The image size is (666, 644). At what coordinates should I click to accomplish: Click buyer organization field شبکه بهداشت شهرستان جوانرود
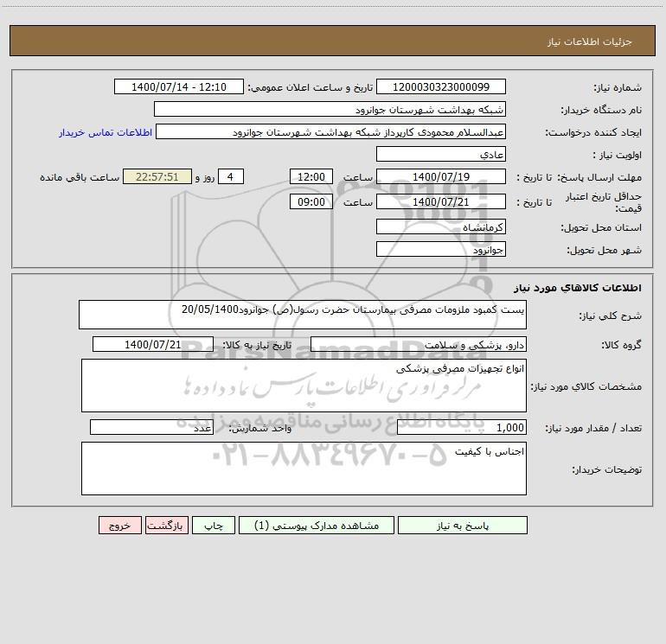(330, 109)
